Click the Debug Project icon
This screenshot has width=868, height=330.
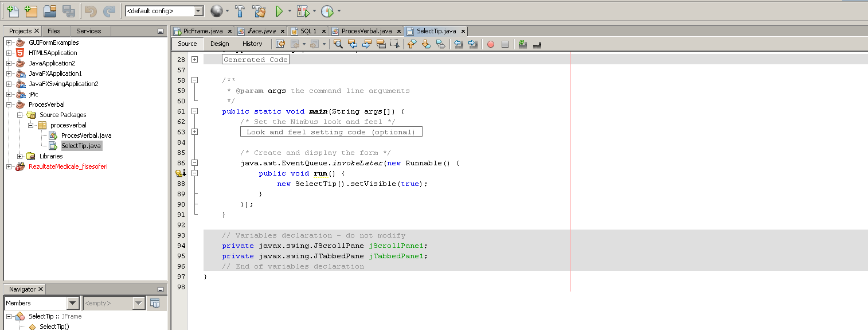pyautogui.click(x=302, y=10)
